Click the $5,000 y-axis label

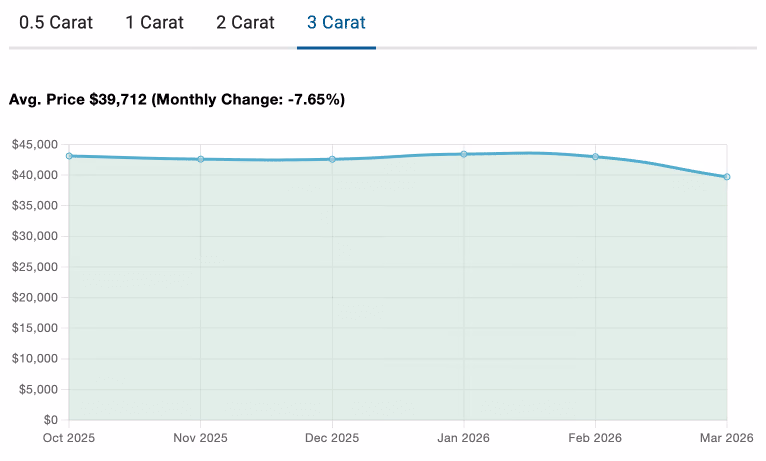38,390
